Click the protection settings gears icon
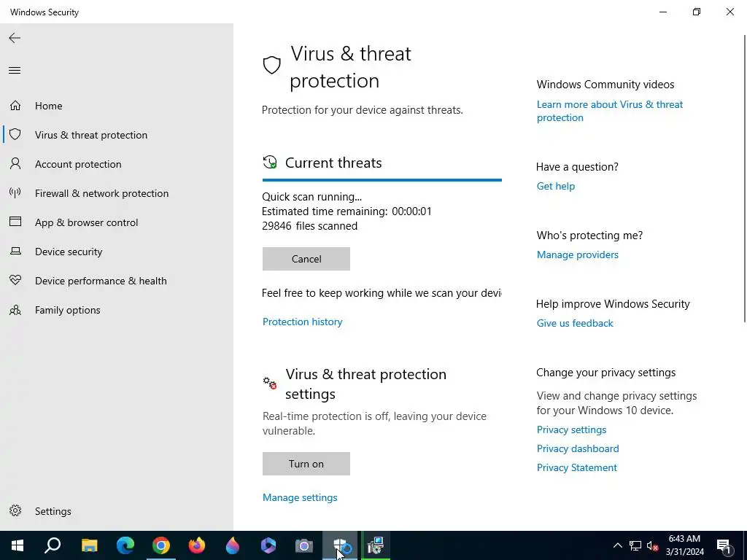 click(270, 382)
